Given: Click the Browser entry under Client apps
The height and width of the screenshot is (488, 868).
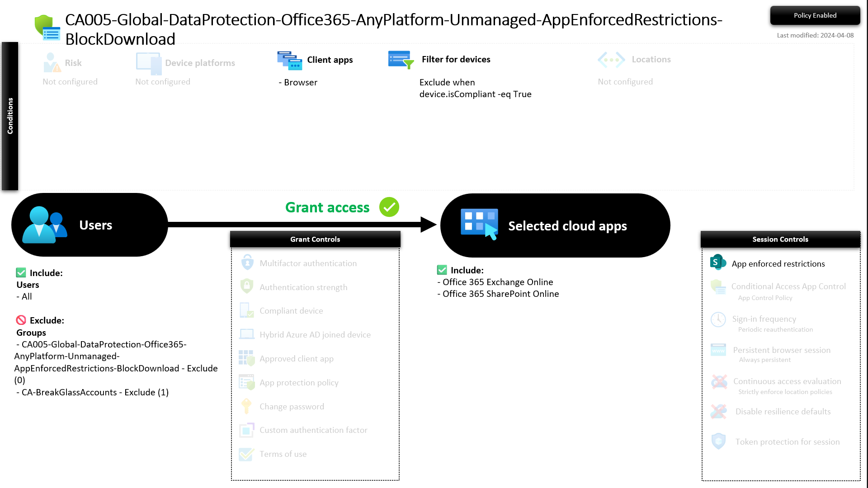Looking at the screenshot, I should tap(298, 82).
